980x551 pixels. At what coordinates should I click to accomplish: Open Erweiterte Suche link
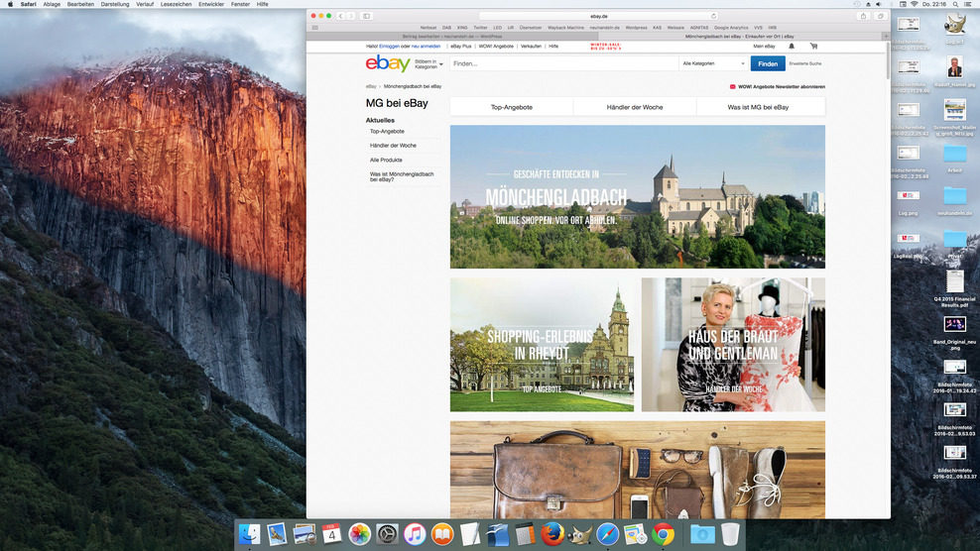805,63
